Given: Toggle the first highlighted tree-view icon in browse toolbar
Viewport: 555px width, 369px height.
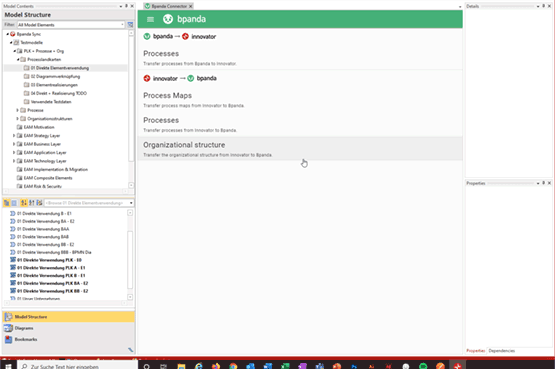Looking at the screenshot, I should coord(6,203).
